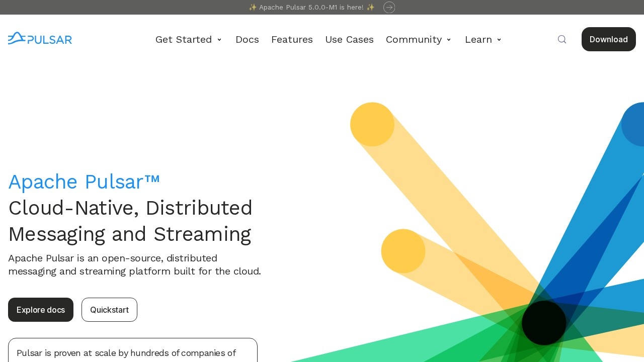This screenshot has height=362, width=644.
Task: Click the Apache Pulsar 5.0.0-M1 announcement text
Action: tap(311, 7)
